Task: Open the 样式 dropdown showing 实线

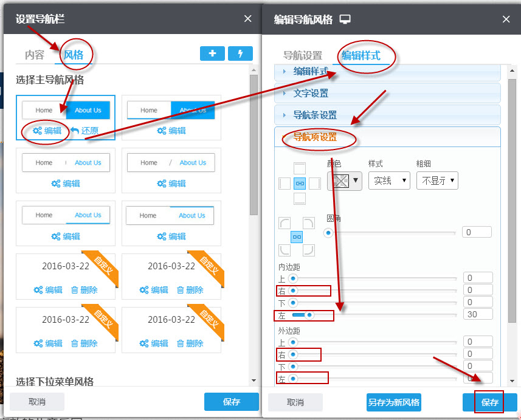Action: point(389,180)
